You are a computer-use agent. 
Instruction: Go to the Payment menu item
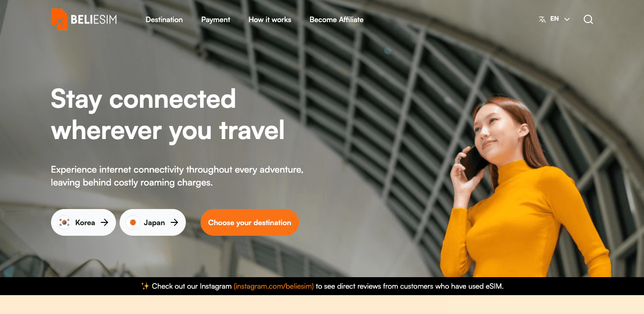pyautogui.click(x=216, y=20)
